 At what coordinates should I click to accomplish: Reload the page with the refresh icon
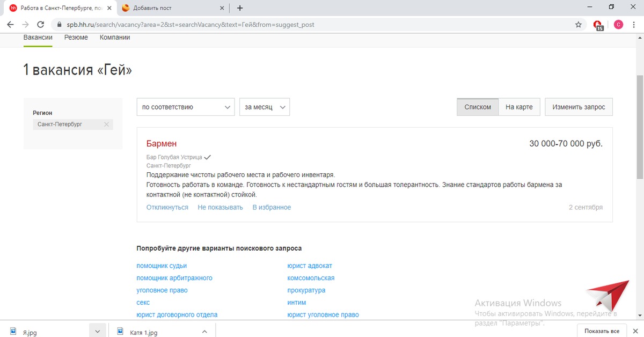pyautogui.click(x=40, y=25)
